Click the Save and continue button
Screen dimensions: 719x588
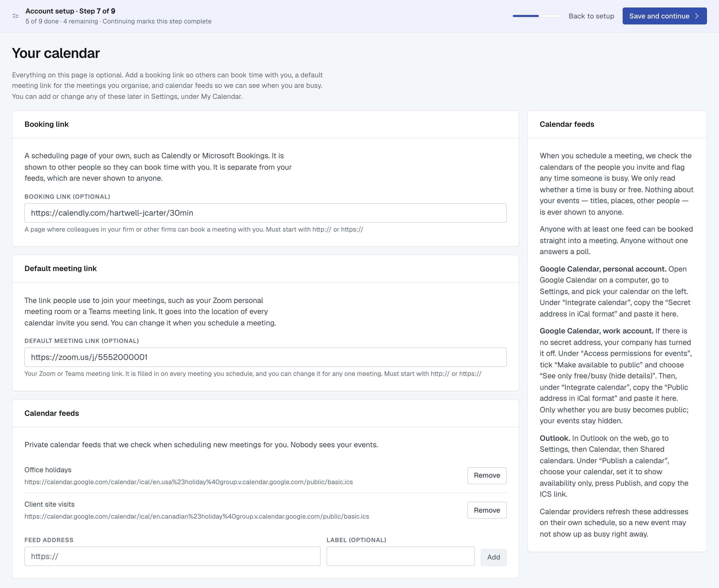click(x=664, y=16)
